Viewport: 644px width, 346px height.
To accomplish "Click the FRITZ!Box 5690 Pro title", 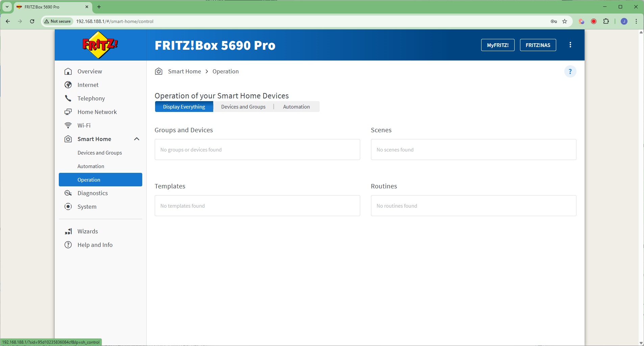I will pyautogui.click(x=215, y=45).
